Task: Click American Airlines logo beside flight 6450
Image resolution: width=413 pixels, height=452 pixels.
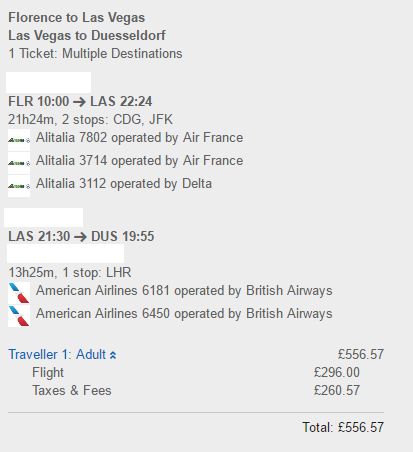Action: [19, 316]
